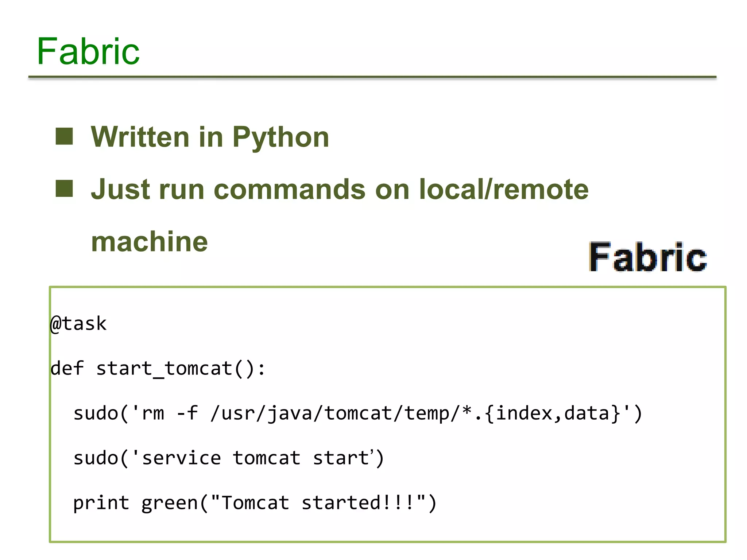Click the square bullet beside 'Just run commands'
This screenshot has width=747, height=560.
(x=64, y=188)
